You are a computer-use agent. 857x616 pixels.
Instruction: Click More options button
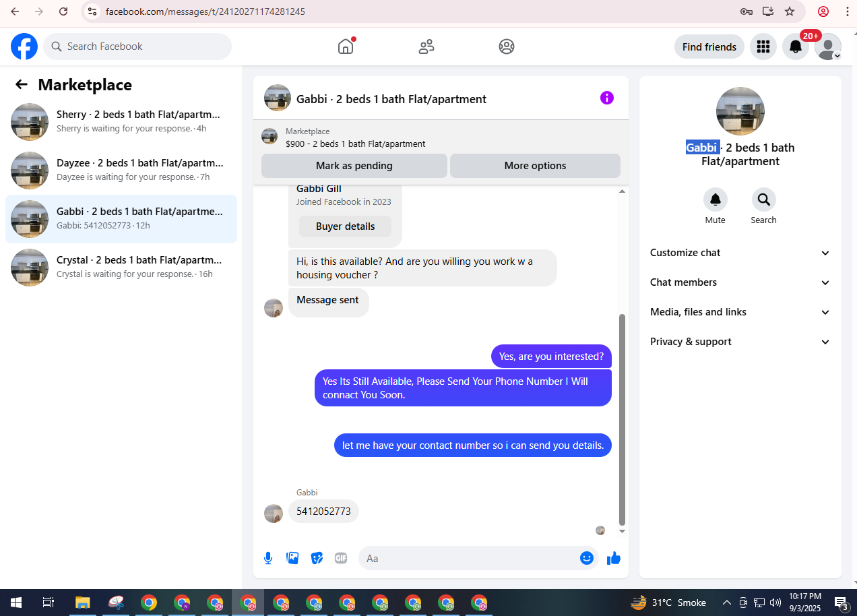click(535, 166)
